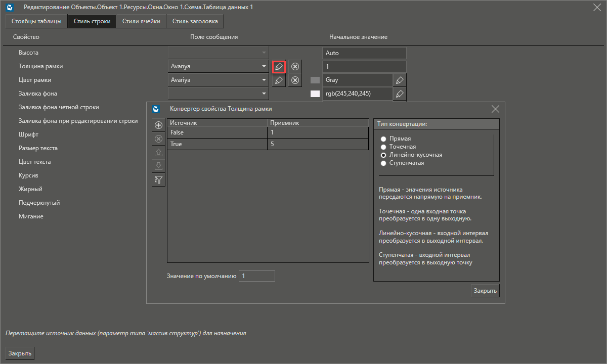Screen dimensions: 607x364
Task: Switch to the Стили ячеек tab
Action: click(142, 21)
